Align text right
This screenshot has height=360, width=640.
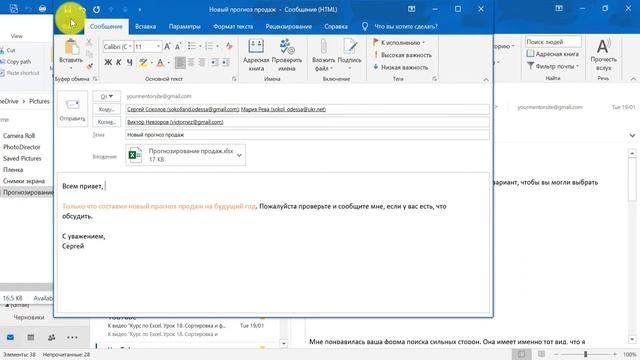[202, 62]
